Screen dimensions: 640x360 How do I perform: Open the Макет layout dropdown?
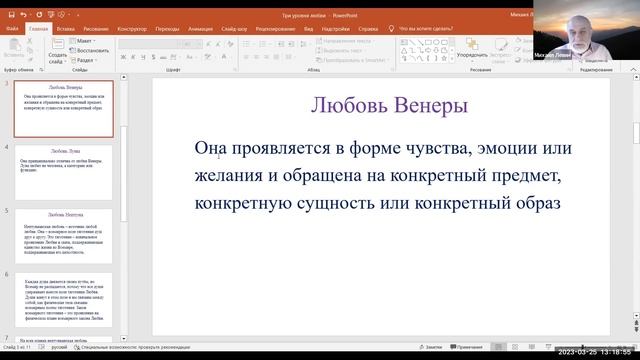coord(82,41)
